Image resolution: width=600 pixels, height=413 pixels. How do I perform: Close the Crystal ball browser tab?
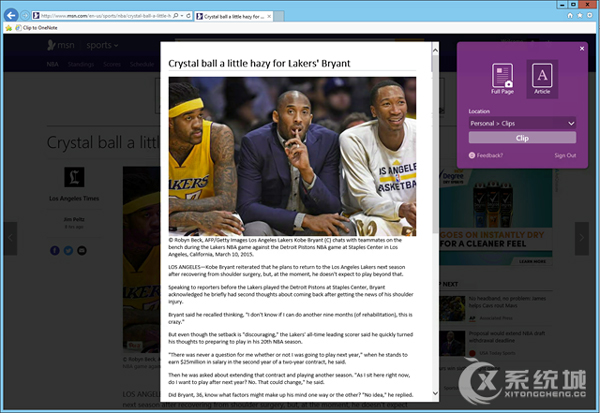click(269, 16)
